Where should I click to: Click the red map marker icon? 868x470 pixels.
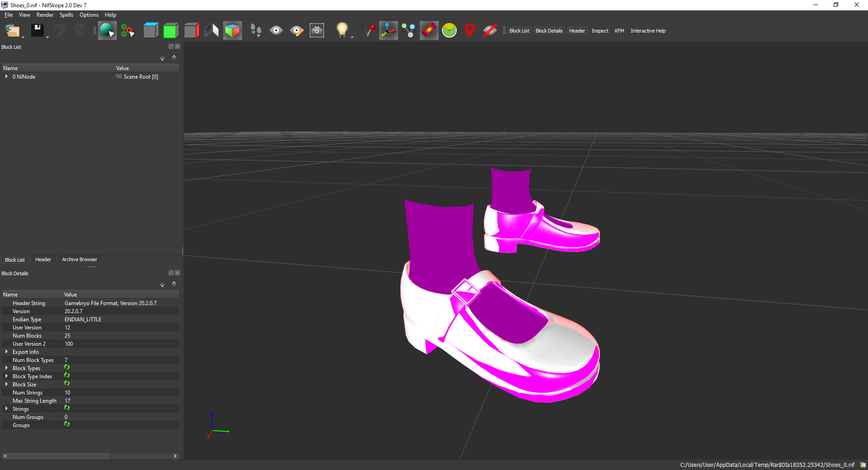pos(470,31)
